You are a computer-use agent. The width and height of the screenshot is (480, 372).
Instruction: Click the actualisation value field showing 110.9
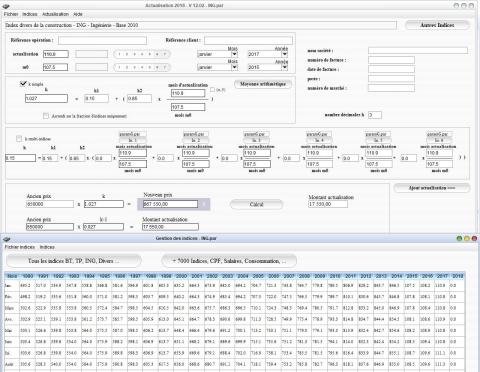(x=56, y=54)
